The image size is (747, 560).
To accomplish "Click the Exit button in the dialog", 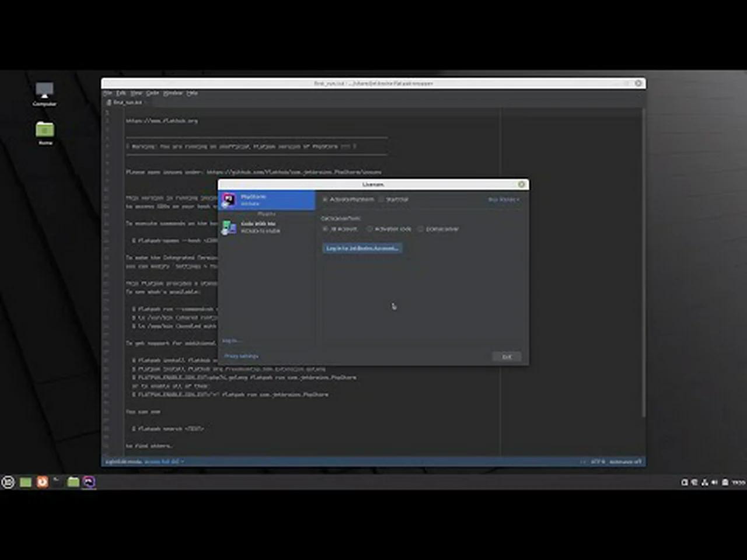I will 507,356.
